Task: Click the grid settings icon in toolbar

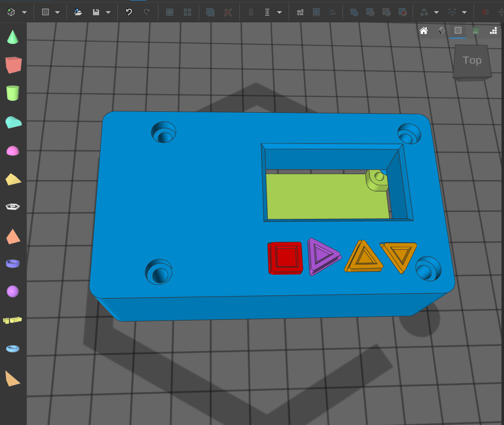Action: 45,12
